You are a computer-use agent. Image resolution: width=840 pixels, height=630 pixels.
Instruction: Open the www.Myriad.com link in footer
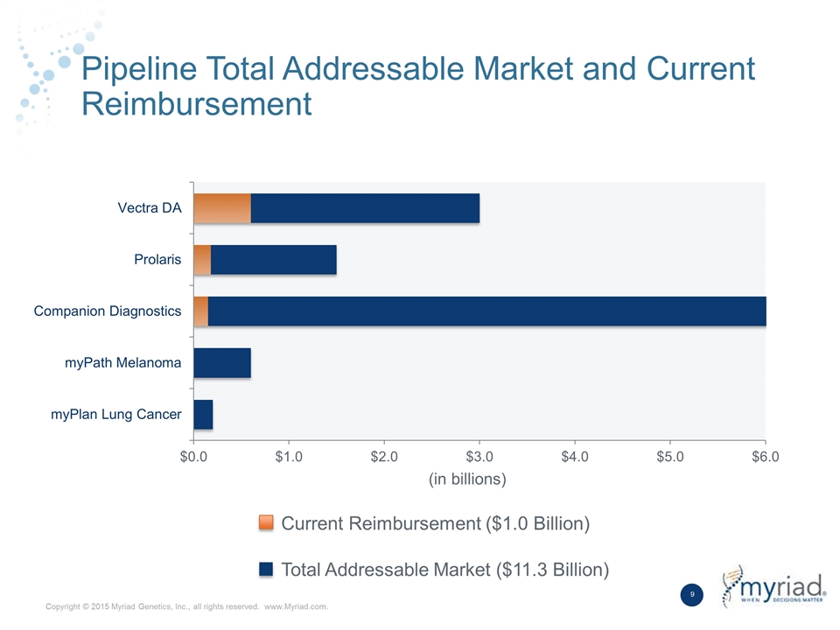click(x=297, y=606)
